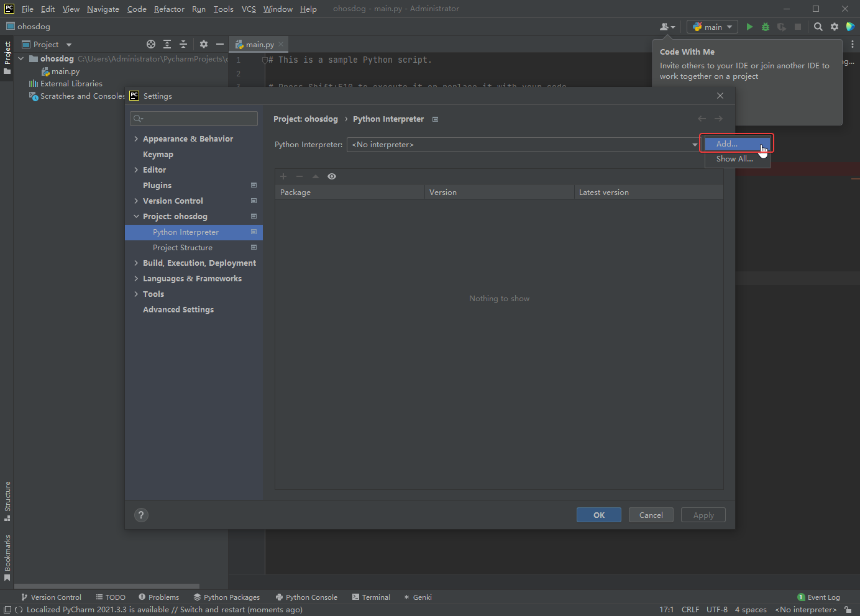Close the Settings dialog with X
This screenshot has height=616, width=860.
pos(720,96)
